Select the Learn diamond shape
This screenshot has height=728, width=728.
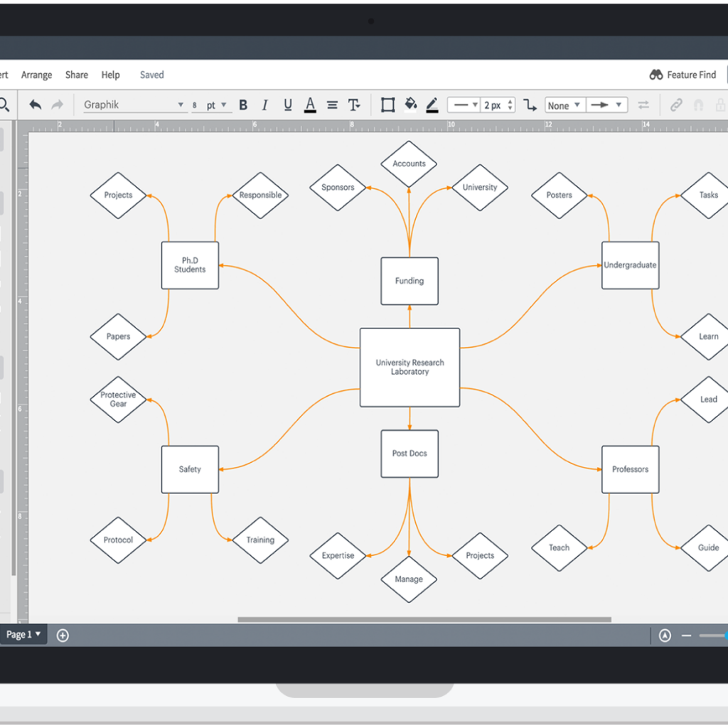[705, 336]
